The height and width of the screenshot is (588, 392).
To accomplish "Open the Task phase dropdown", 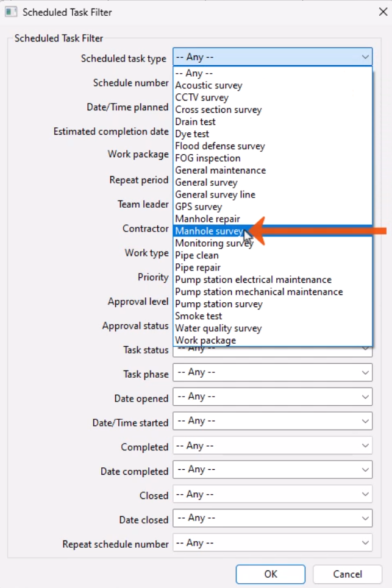I will pos(273,372).
